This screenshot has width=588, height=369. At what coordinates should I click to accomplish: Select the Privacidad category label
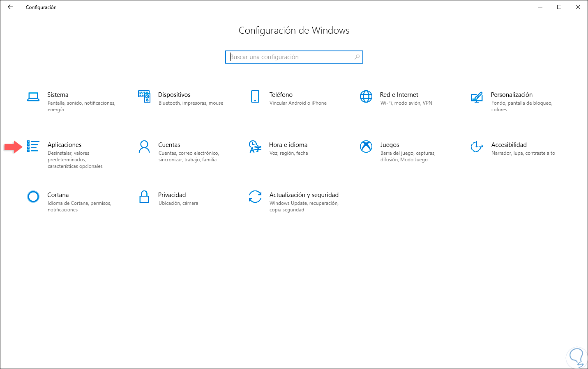[x=172, y=195]
